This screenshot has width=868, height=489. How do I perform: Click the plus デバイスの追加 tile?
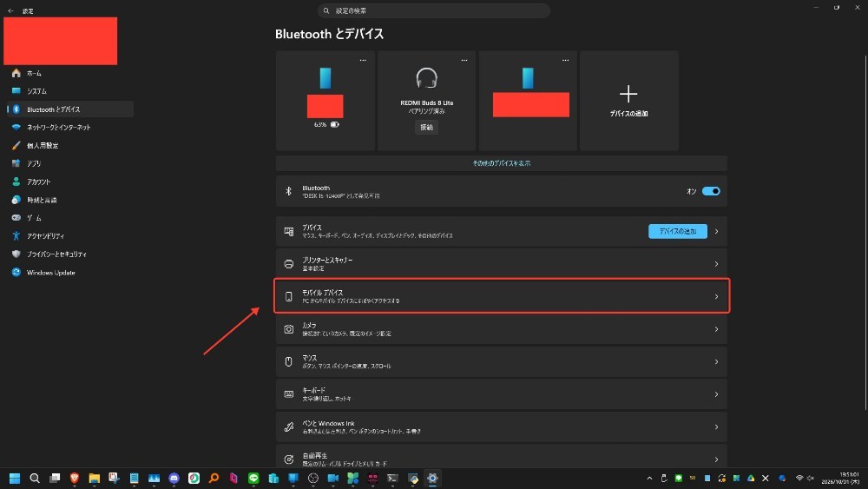click(x=628, y=101)
